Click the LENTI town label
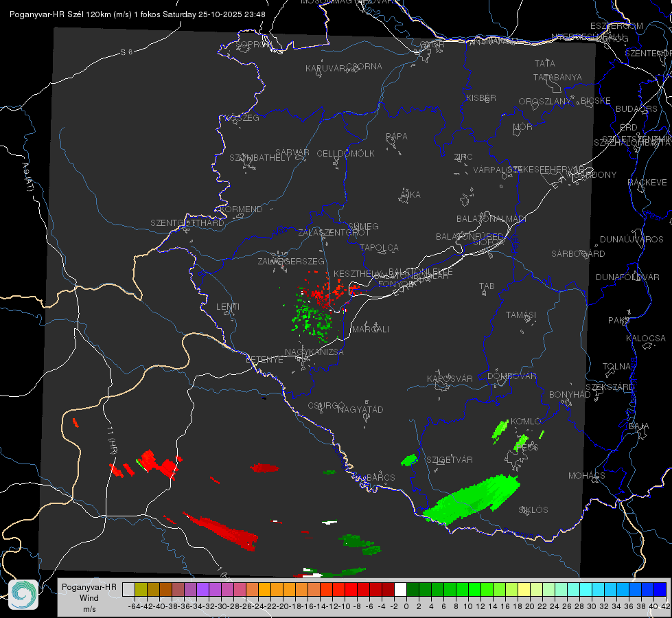Screen dimensions: 672x618 tap(228, 307)
